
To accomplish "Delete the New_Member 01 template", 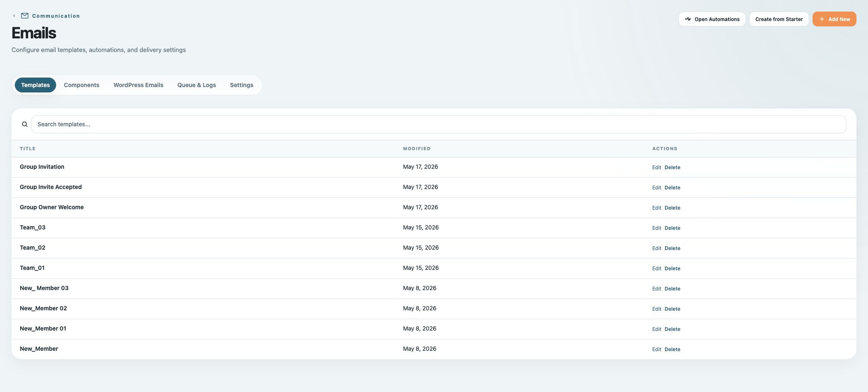I will click(x=672, y=329).
